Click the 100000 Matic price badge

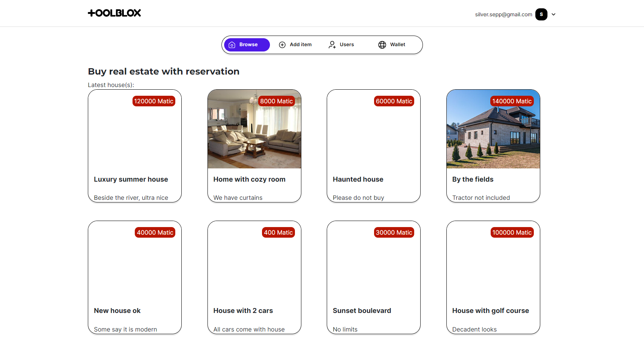coord(512,232)
